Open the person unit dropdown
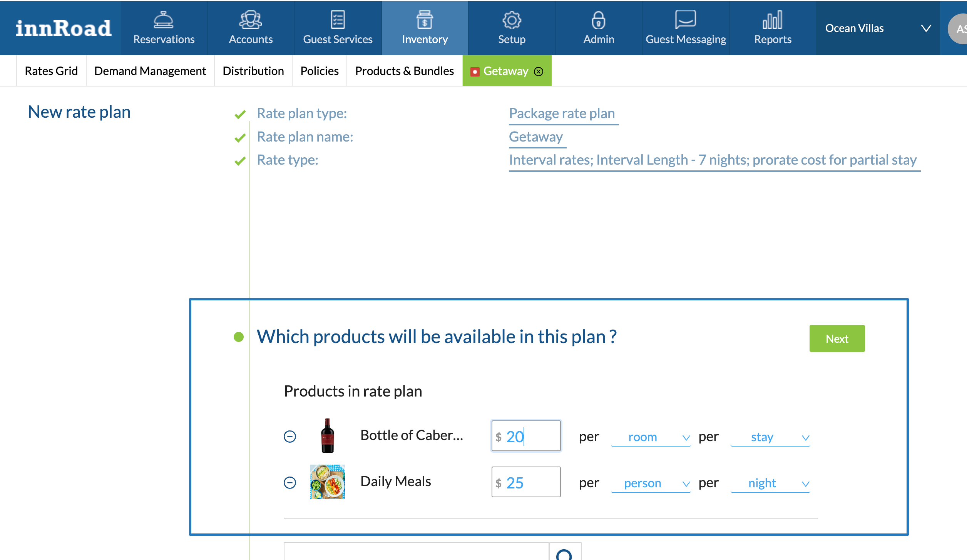This screenshot has width=967, height=560. [x=651, y=483]
